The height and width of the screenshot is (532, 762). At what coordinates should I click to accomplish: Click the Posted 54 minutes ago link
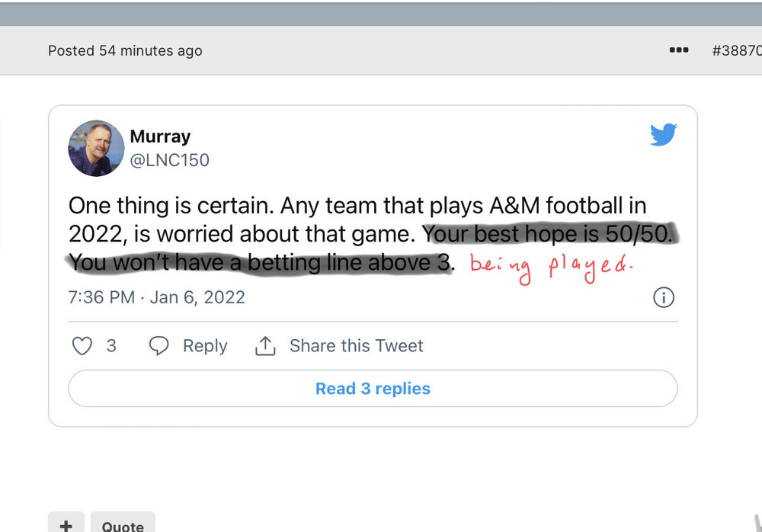[125, 51]
